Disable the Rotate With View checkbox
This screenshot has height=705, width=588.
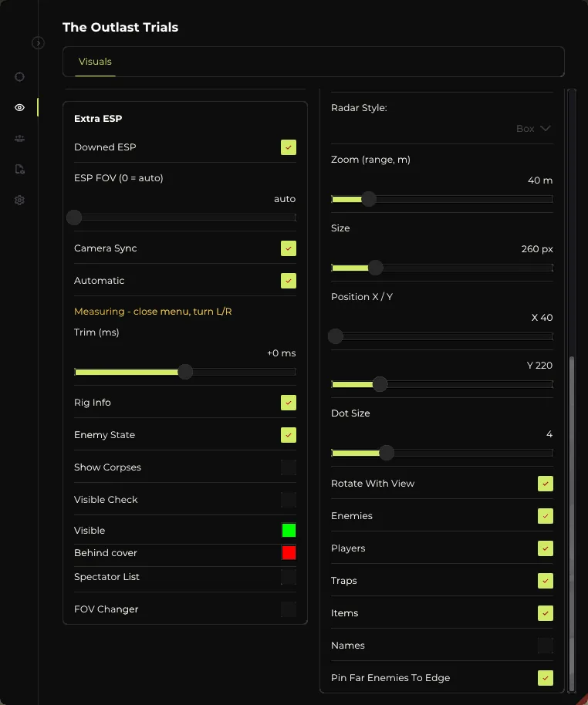click(546, 484)
